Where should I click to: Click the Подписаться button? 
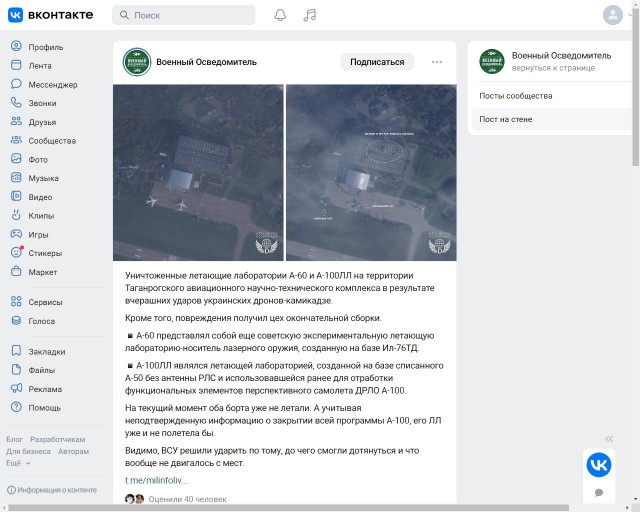tap(377, 62)
